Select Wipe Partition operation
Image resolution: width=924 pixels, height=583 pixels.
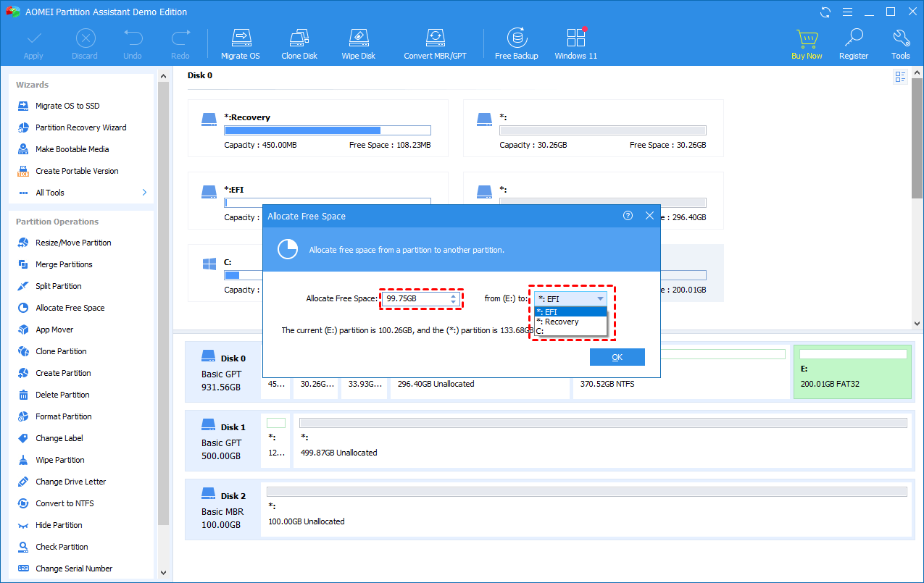click(x=59, y=460)
